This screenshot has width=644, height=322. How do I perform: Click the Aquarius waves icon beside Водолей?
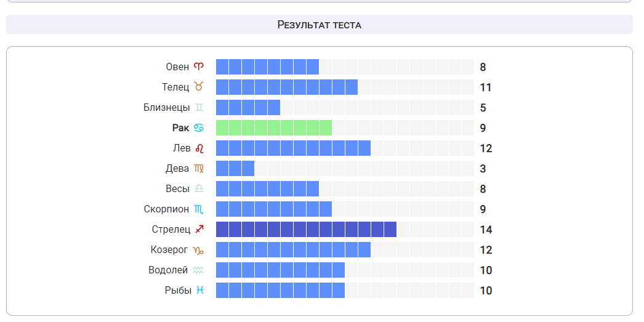point(198,270)
